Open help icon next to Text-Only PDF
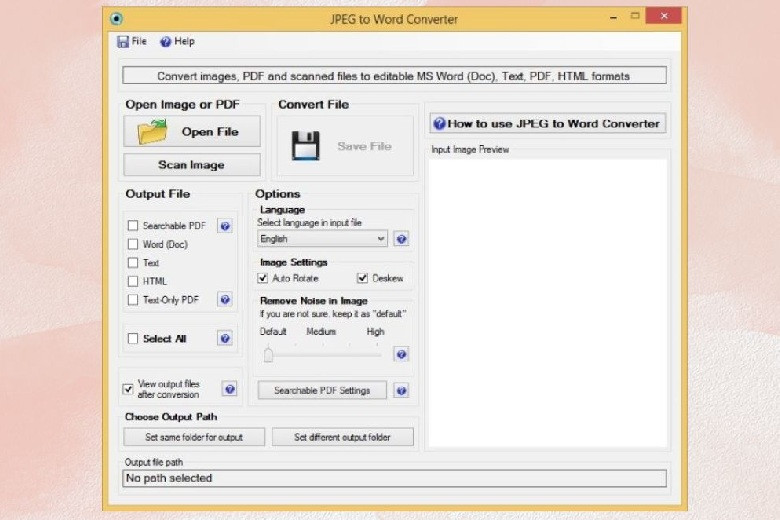Screen dimensions: 780x520 [x=225, y=300]
